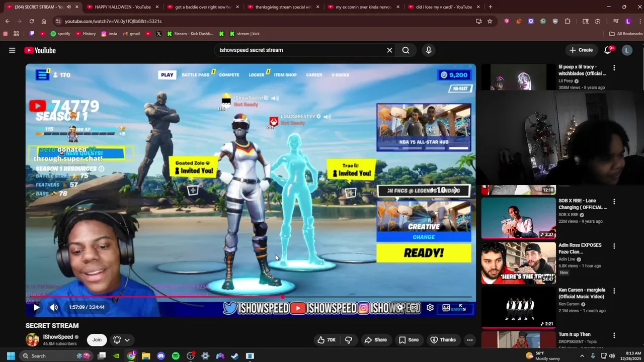Open more actions ellipsis under video
The height and width of the screenshot is (362, 644).
tap(469, 340)
